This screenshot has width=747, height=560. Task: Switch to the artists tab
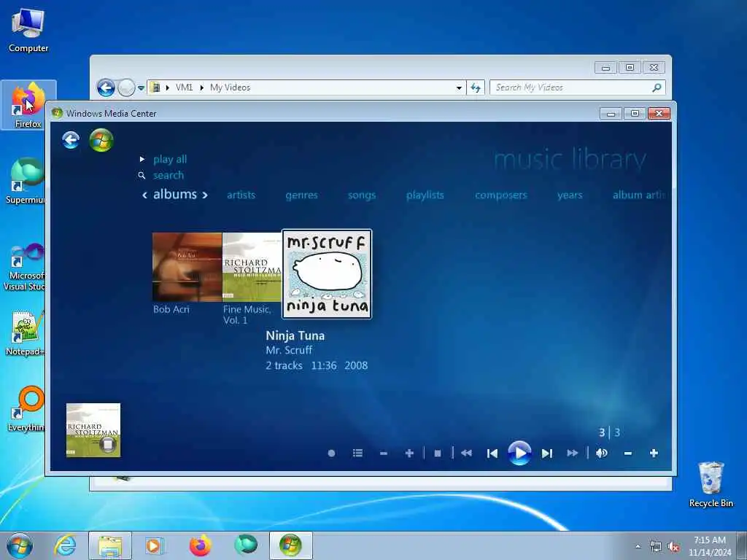241,195
